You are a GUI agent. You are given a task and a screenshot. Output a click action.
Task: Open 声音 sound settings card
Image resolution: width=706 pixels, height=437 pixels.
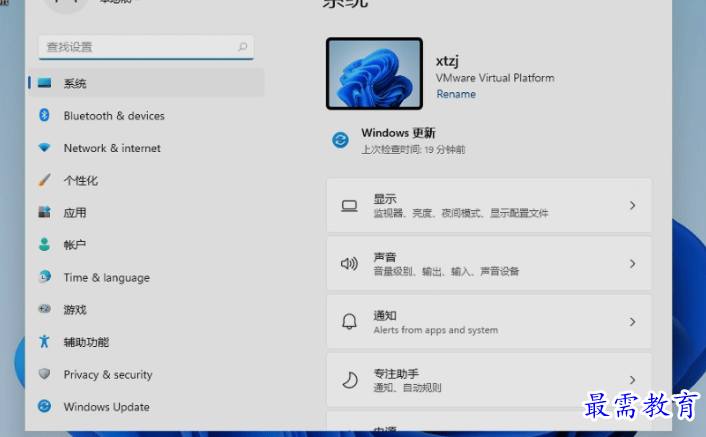[x=489, y=263]
